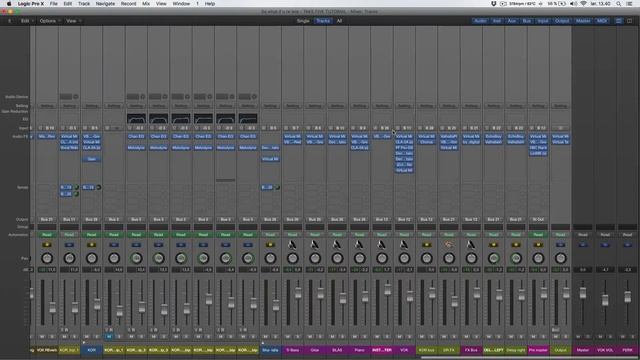This screenshot has width=640, height=360.
Task: Click the peak level display on PERK strip
Action: [x=627, y=270]
